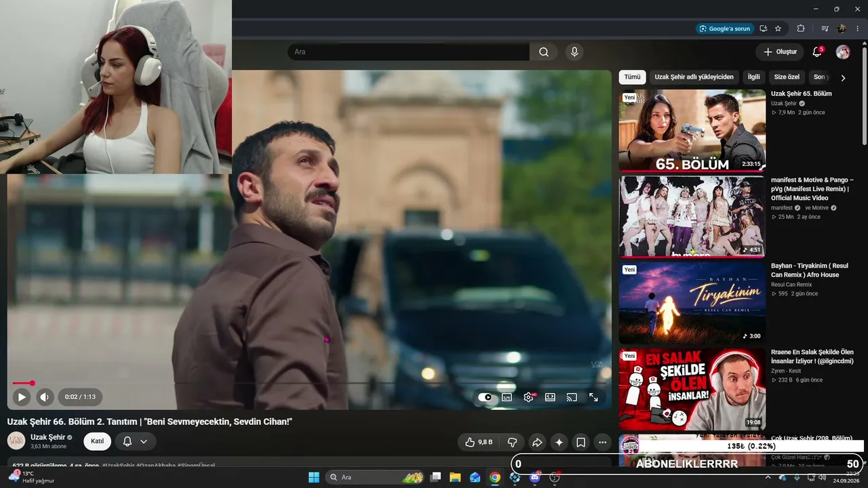Select the İlgili filter chip

754,77
